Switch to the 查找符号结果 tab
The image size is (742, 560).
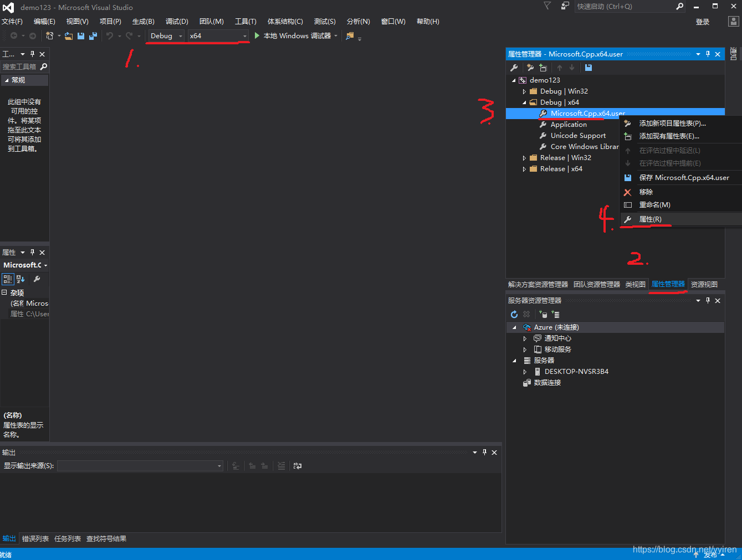(106, 539)
